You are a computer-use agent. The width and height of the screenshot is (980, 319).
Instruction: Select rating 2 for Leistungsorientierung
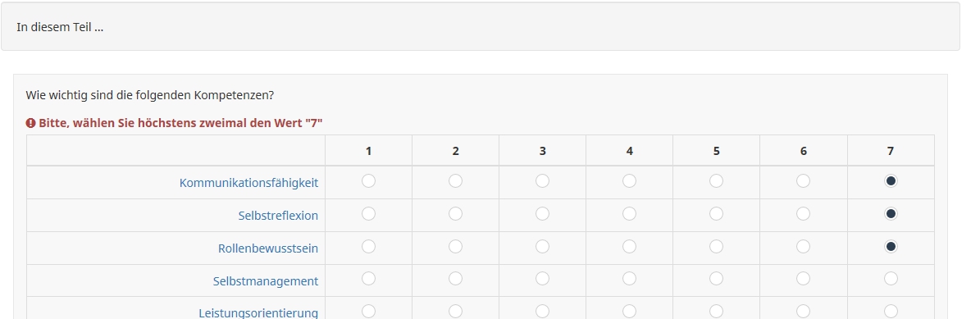[x=456, y=311]
